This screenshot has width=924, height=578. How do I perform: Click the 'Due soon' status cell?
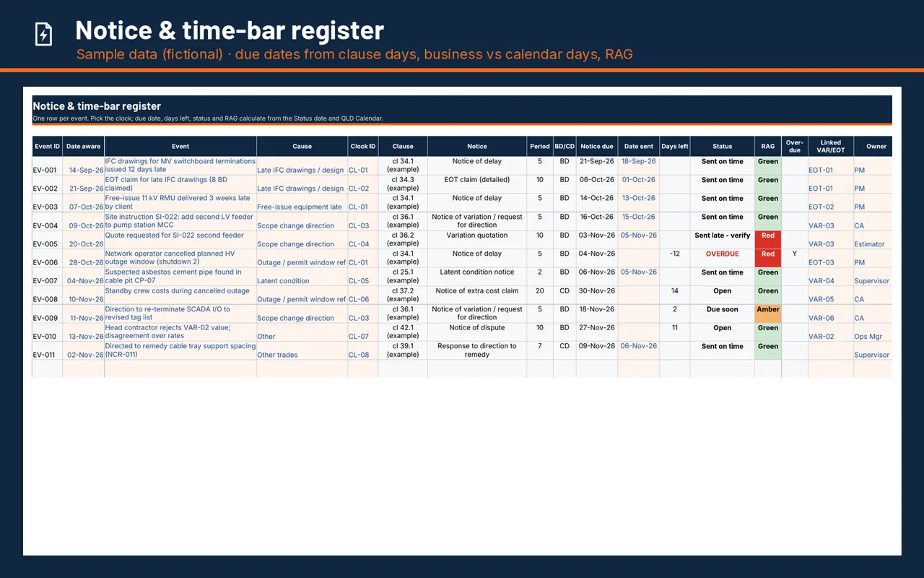point(723,314)
